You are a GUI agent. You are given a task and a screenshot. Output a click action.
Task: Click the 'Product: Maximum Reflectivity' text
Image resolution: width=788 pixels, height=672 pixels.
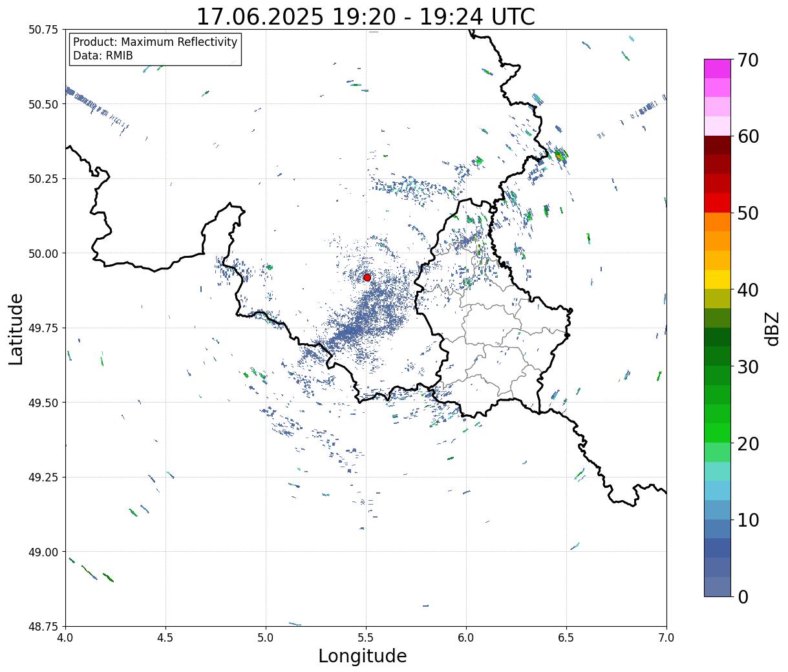[x=155, y=42]
